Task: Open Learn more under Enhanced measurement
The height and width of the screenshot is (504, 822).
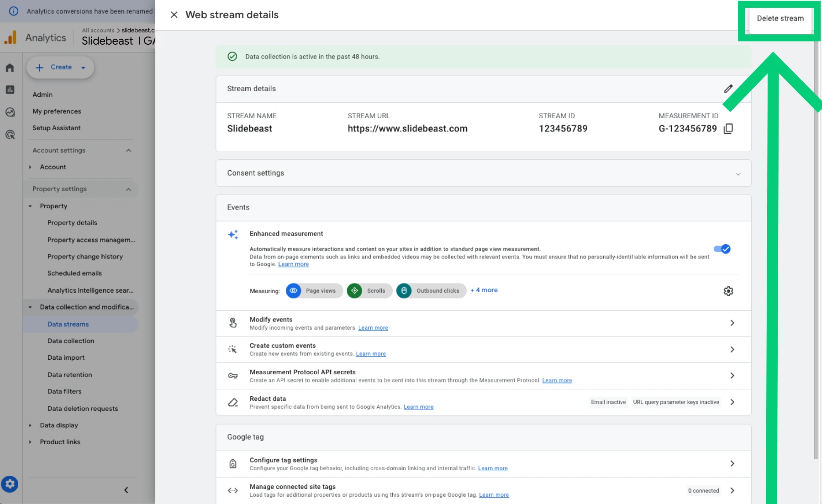Action: tap(294, 264)
